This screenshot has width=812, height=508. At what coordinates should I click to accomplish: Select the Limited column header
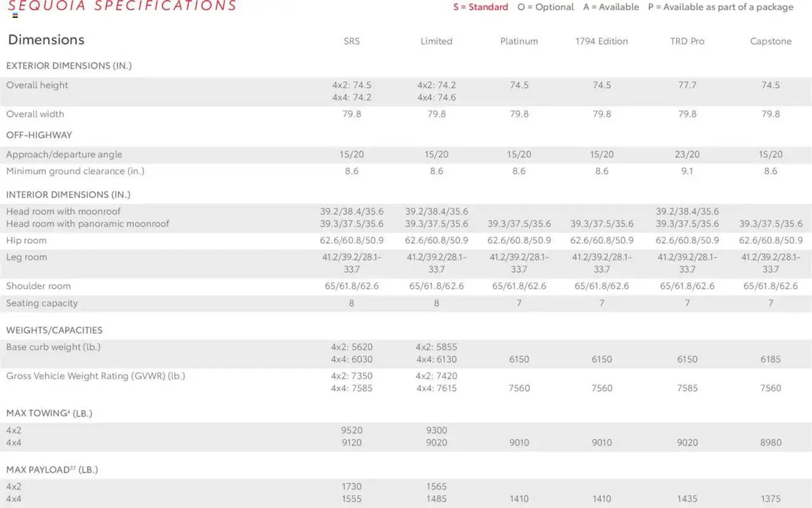(x=436, y=41)
